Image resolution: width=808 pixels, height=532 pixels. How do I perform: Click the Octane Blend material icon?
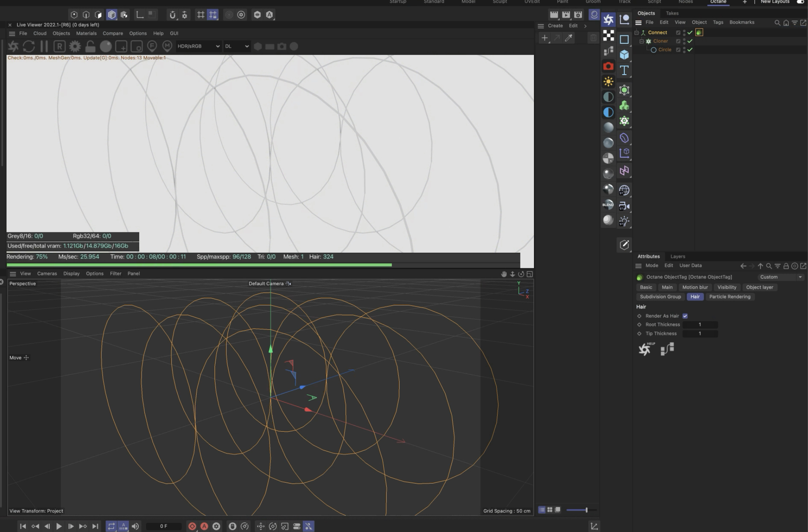608,205
